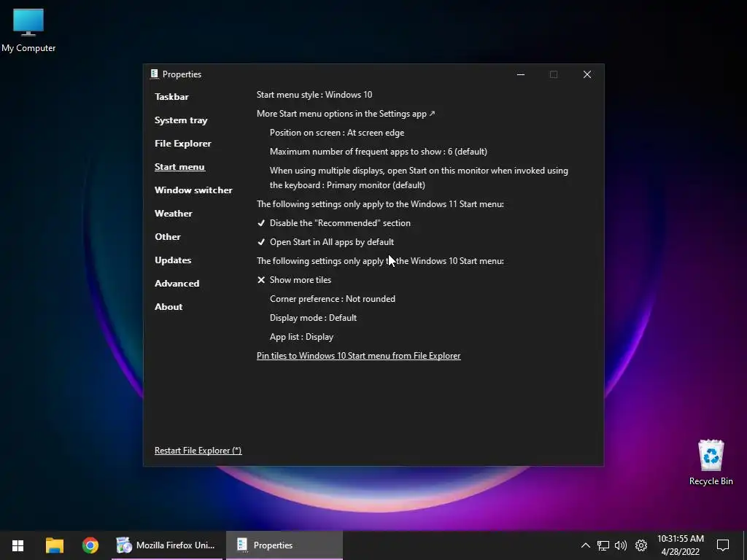Image resolution: width=747 pixels, height=560 pixels.
Task: Click the Properties window title icon
Action: 155,74
